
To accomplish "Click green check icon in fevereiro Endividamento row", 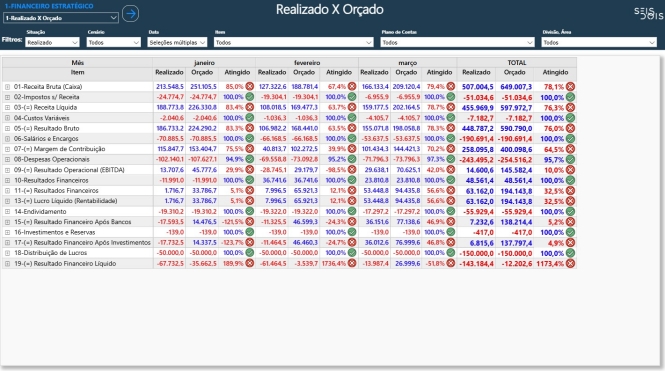I will (x=352, y=211).
